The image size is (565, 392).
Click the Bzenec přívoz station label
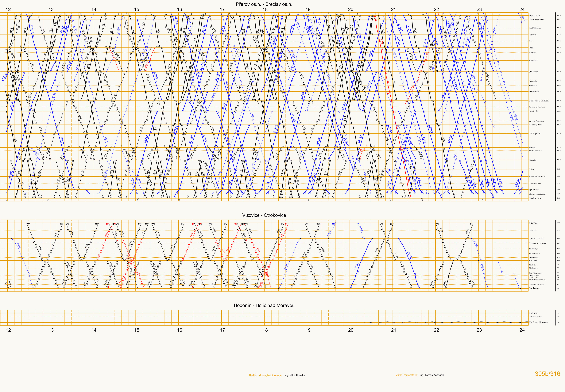coord(535,133)
